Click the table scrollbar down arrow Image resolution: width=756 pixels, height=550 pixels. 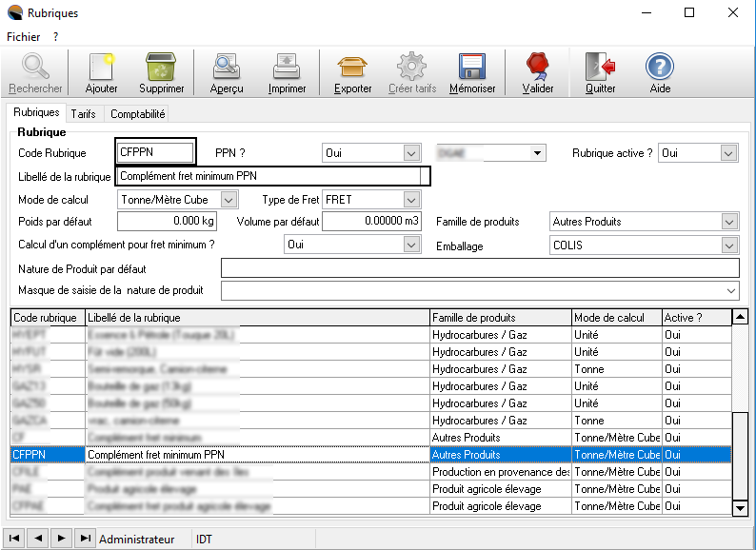pyautogui.click(x=741, y=509)
